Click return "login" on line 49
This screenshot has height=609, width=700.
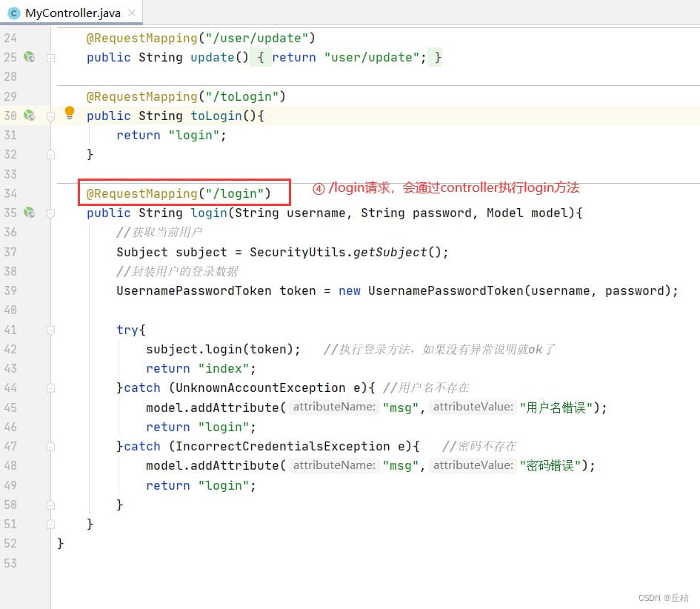201,485
